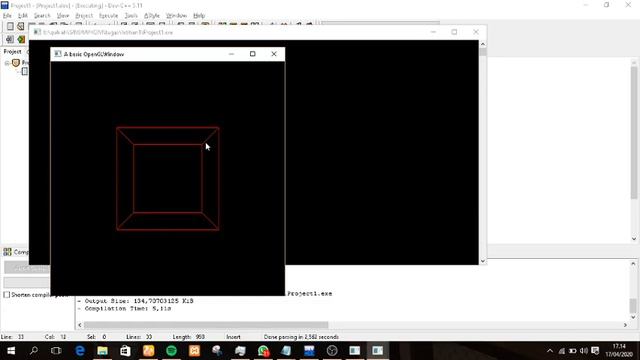Restore down the Dev-C++ main window
640x360 pixels.
tap(607, 5)
